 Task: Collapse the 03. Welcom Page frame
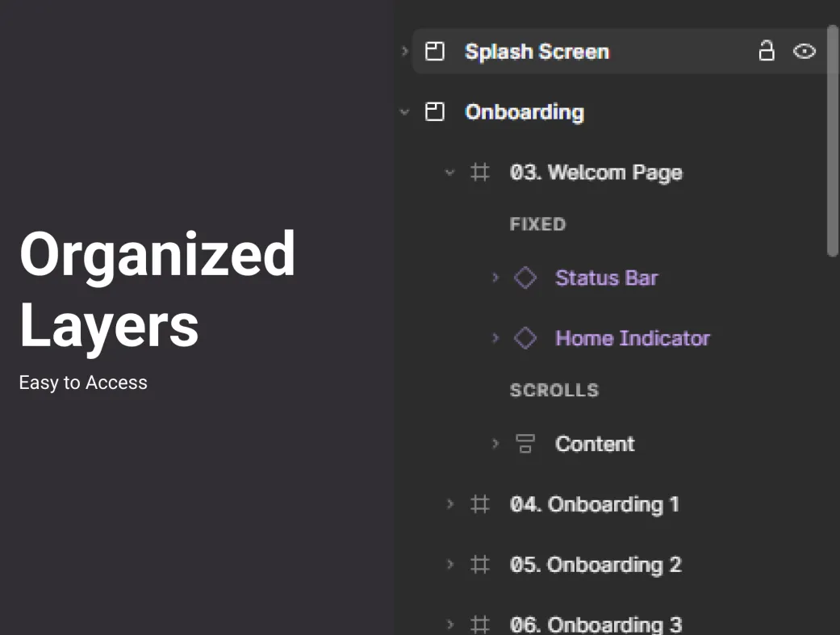coord(450,173)
